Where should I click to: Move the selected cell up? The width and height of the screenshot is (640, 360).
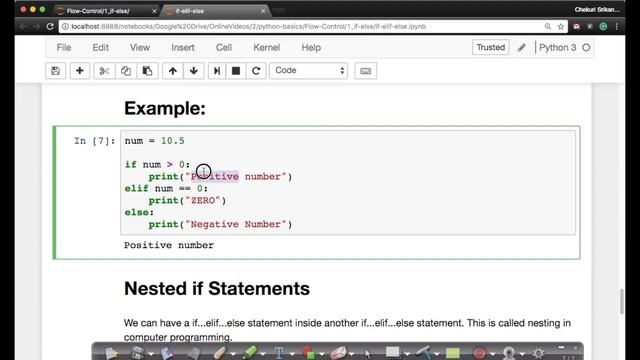[x=173, y=71]
